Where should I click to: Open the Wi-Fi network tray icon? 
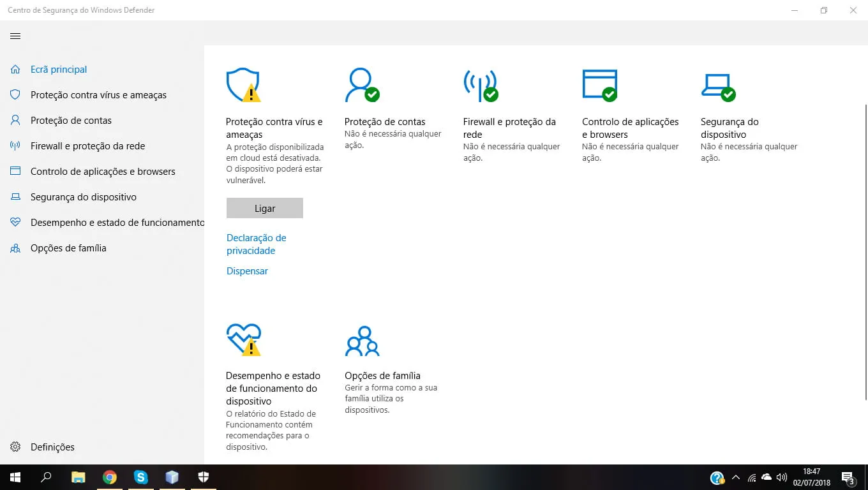[752, 477]
